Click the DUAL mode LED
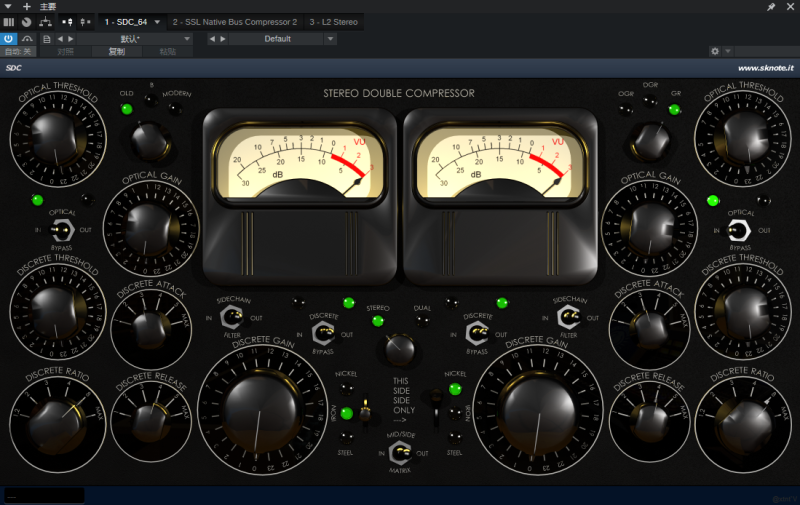The image size is (800, 505). point(422,321)
